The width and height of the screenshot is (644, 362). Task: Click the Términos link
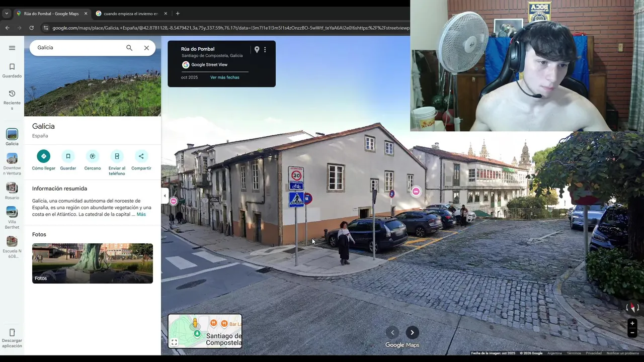[x=574, y=353]
